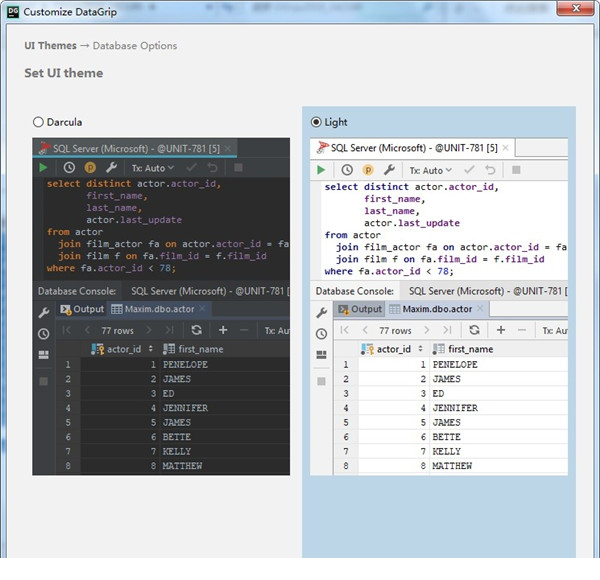Click layout view icon in Light side panel

321,355
